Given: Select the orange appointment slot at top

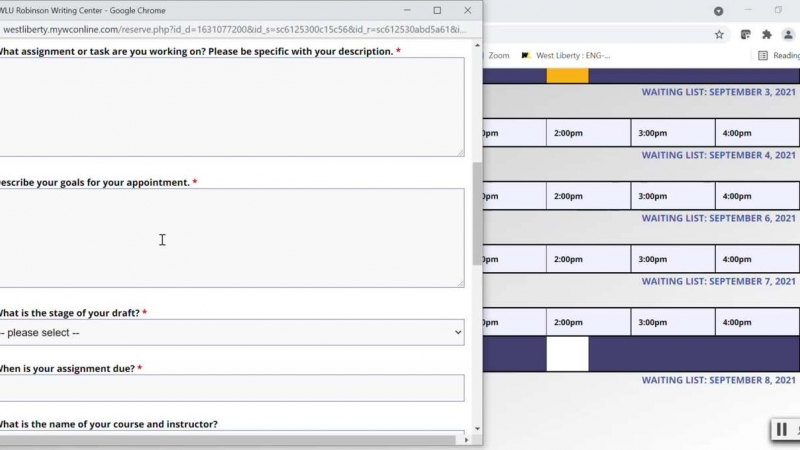Looking at the screenshot, I should click(567, 75).
